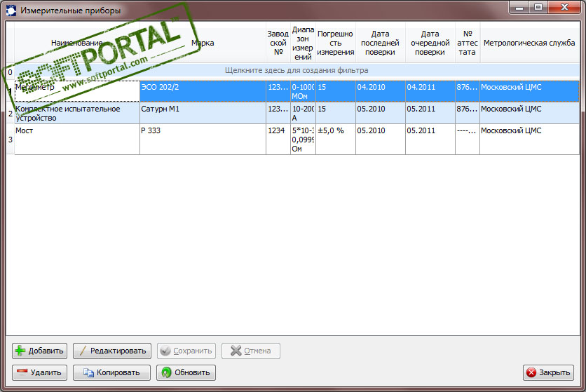The height and width of the screenshot is (392, 586).
Task: Click the disabled Отмена button
Action: pos(251,351)
